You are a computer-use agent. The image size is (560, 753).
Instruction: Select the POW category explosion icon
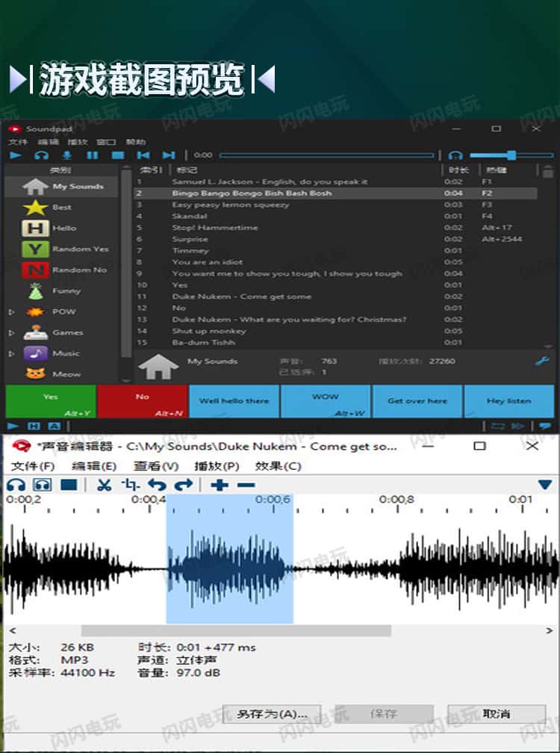coord(36,312)
